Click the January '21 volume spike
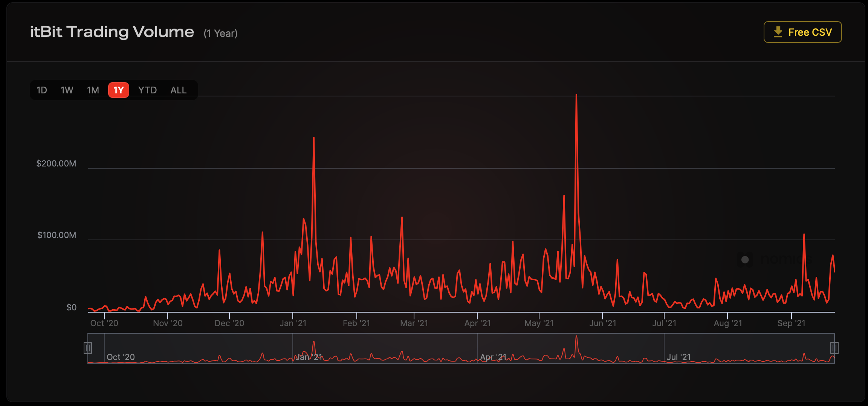 tap(314, 139)
